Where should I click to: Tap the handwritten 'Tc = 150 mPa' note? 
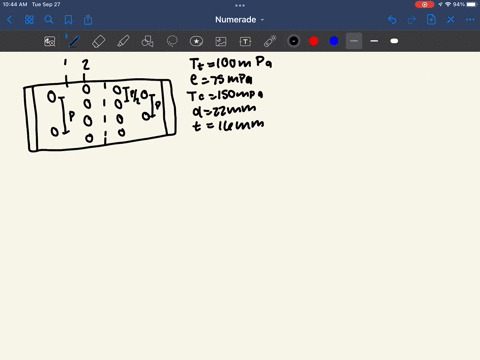coord(225,95)
